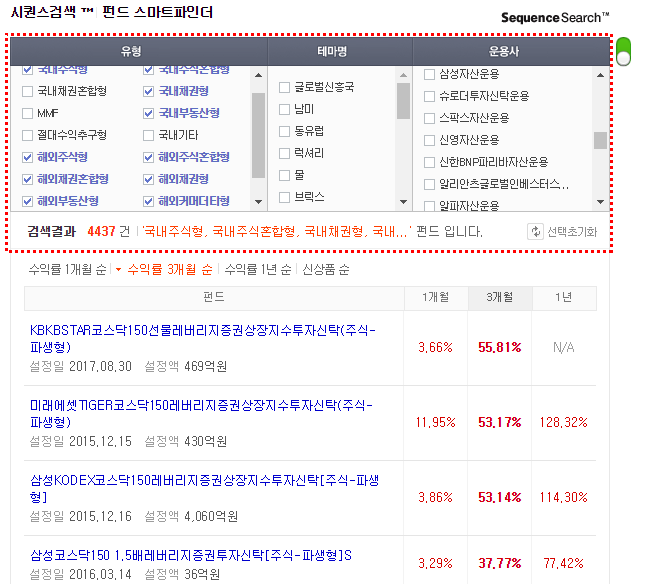
Task: Click the 운용사 list scroll-up arrow
Action: [601, 75]
